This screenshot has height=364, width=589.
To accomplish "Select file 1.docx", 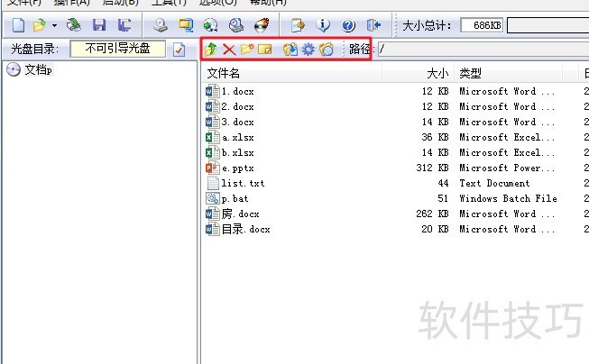I will click(237, 92).
